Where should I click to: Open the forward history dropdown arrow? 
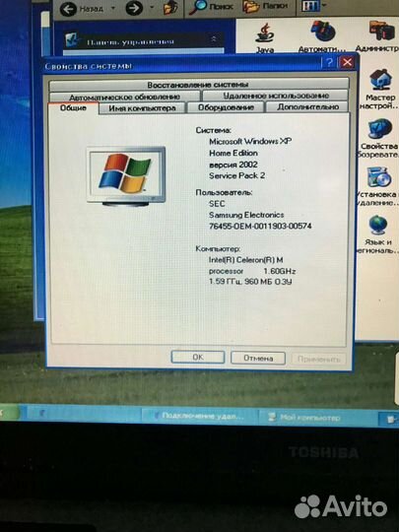(x=152, y=8)
